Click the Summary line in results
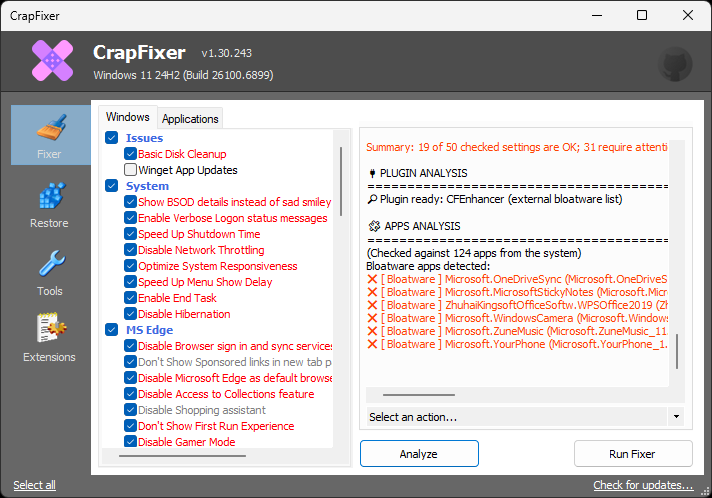 [x=517, y=147]
